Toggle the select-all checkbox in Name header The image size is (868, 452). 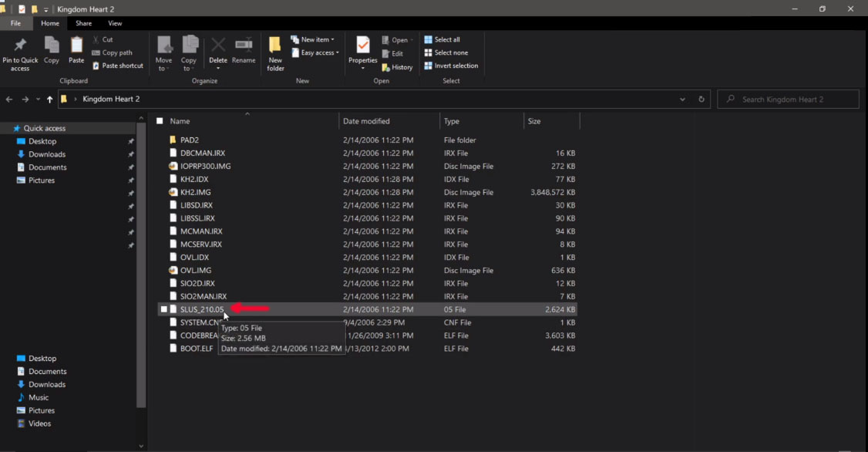coord(160,121)
